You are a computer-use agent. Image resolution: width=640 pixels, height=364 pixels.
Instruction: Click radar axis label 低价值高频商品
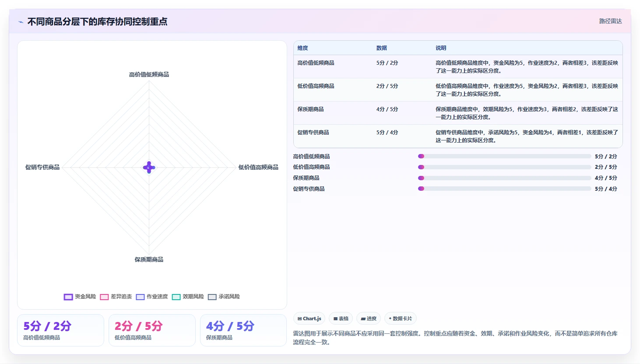[258, 167]
